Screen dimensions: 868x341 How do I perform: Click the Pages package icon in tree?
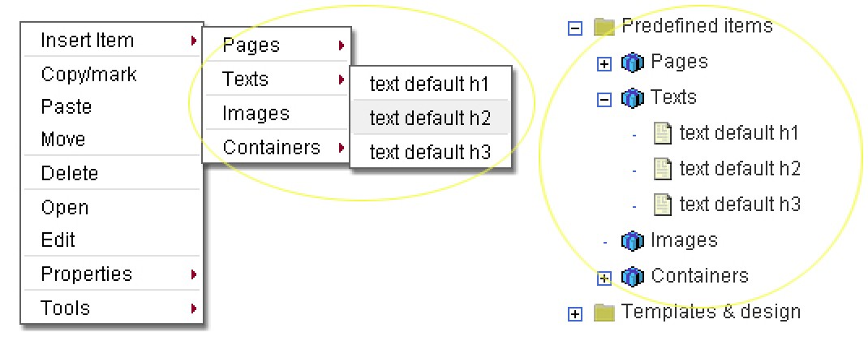point(632,63)
